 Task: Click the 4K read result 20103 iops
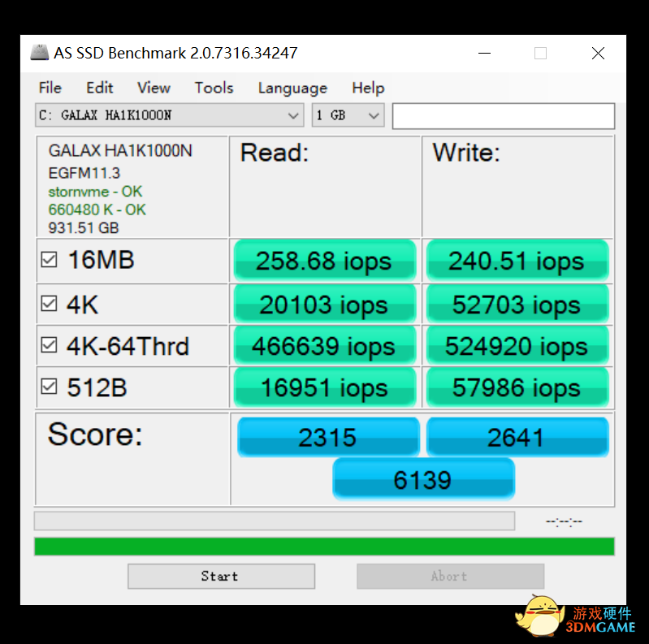pos(325,305)
